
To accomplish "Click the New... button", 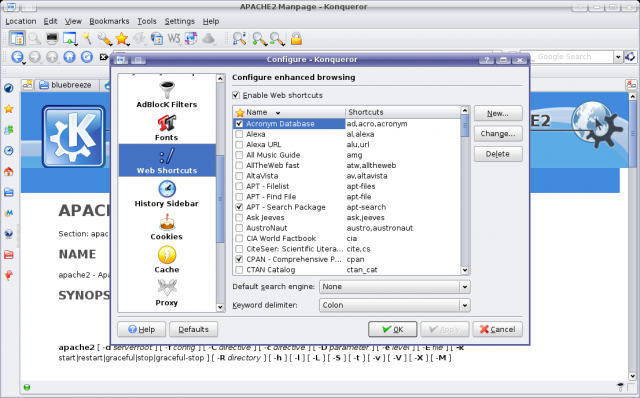I will [x=498, y=113].
